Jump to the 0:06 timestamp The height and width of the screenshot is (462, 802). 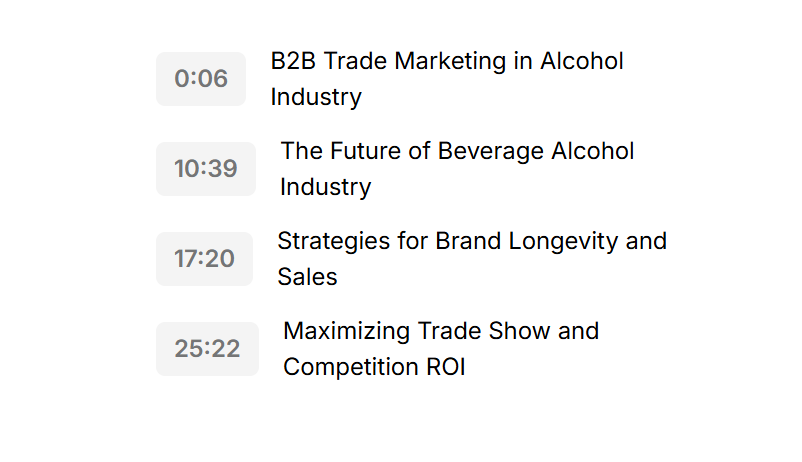(x=201, y=79)
